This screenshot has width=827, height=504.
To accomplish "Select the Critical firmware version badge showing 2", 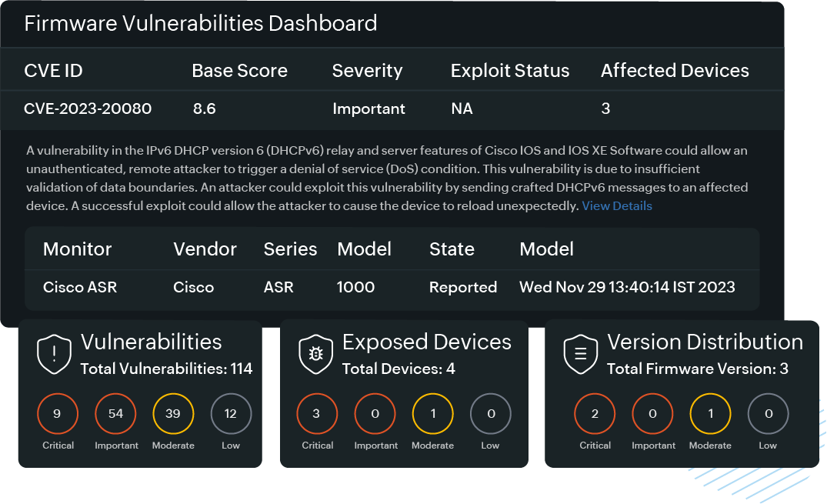I will click(595, 413).
